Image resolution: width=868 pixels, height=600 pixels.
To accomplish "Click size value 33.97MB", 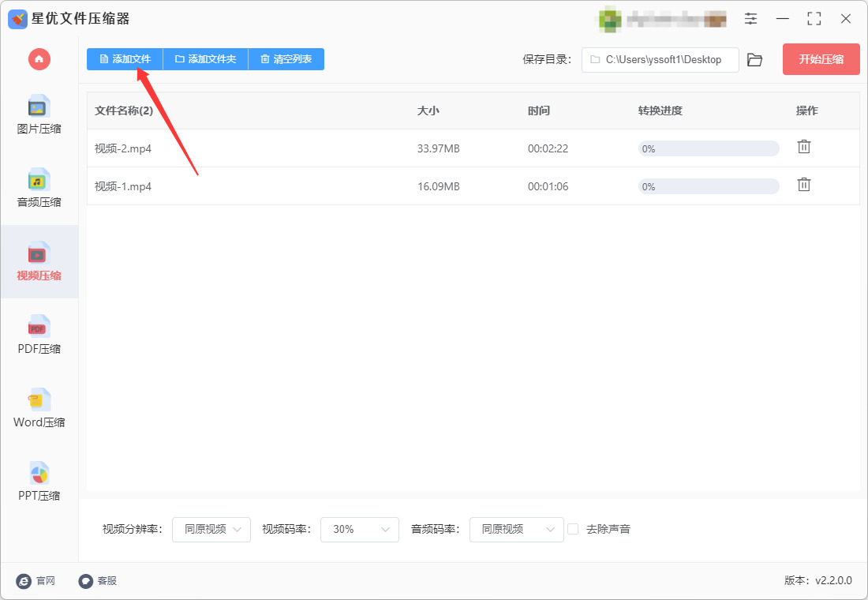I will (x=439, y=148).
